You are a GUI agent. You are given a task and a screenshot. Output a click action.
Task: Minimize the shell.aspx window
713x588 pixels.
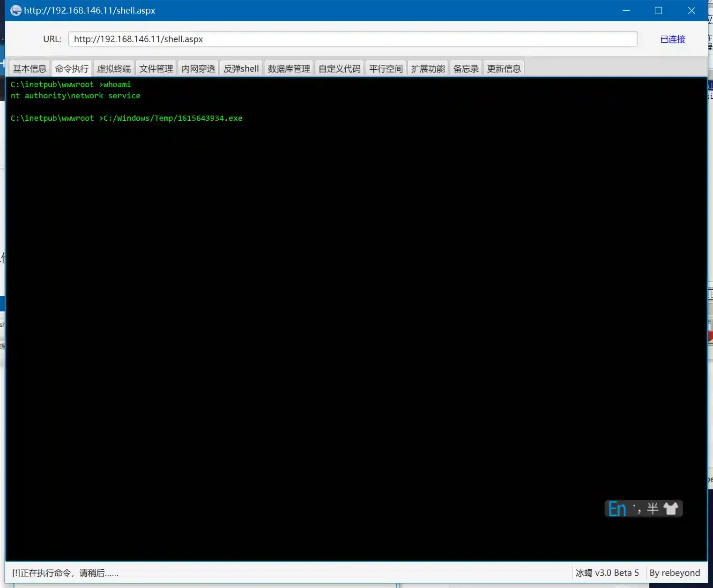[x=626, y=10]
